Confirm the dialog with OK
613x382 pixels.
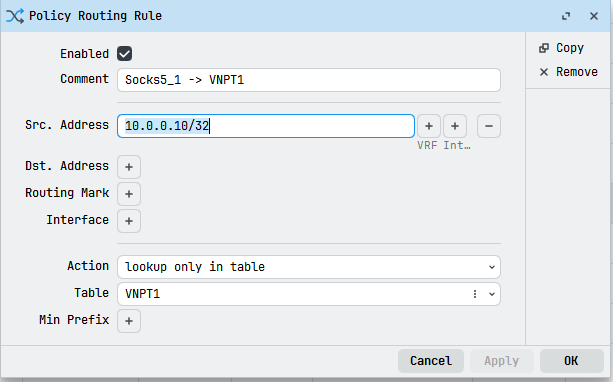point(571,360)
